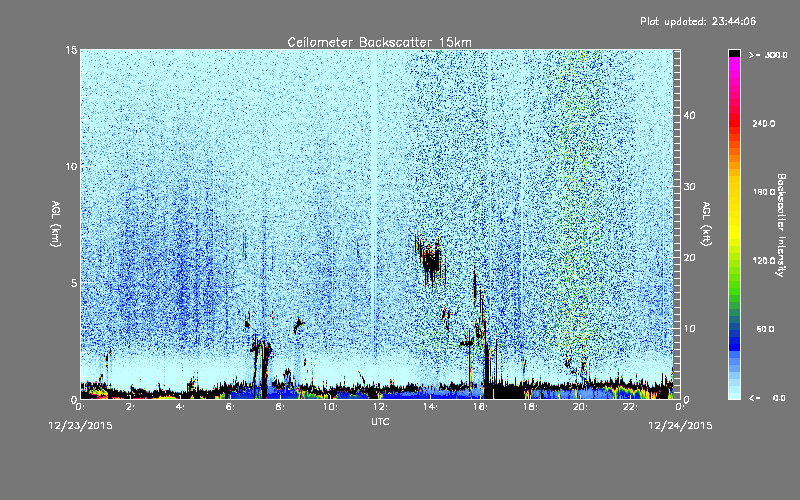Click the '4:' hour tick label
Viewport: 800px width, 500px height.
pyautogui.click(x=180, y=407)
